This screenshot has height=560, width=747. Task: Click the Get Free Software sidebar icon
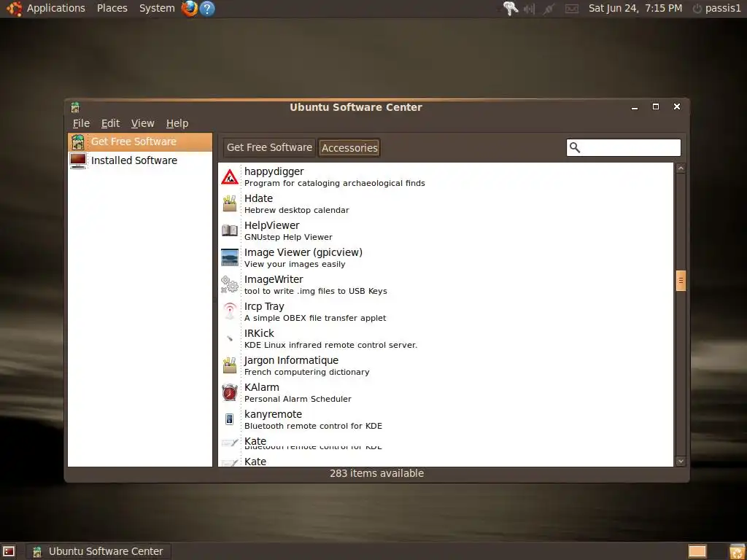(77, 142)
